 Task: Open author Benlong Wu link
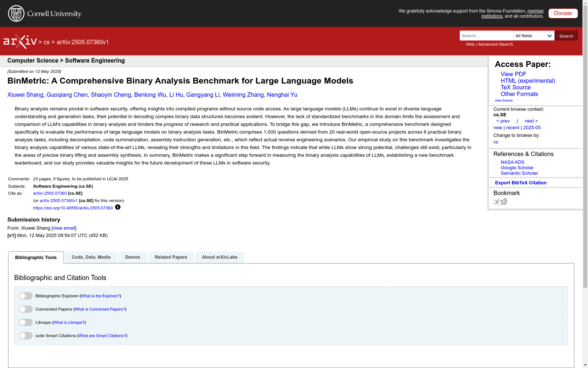coord(150,95)
